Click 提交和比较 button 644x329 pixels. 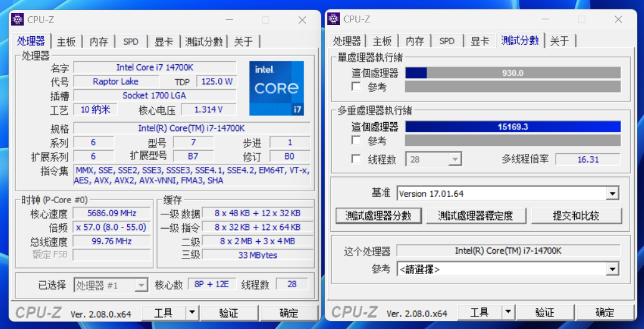pyautogui.click(x=577, y=215)
